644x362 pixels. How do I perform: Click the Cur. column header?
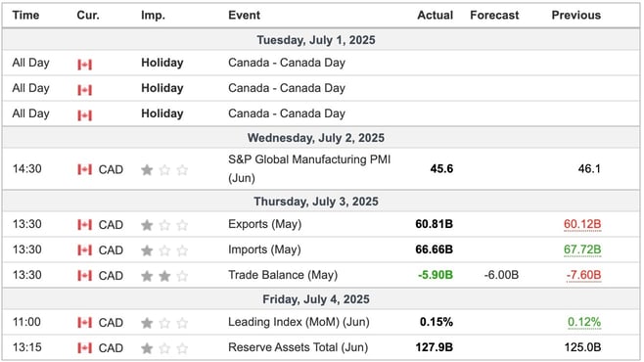coord(88,16)
